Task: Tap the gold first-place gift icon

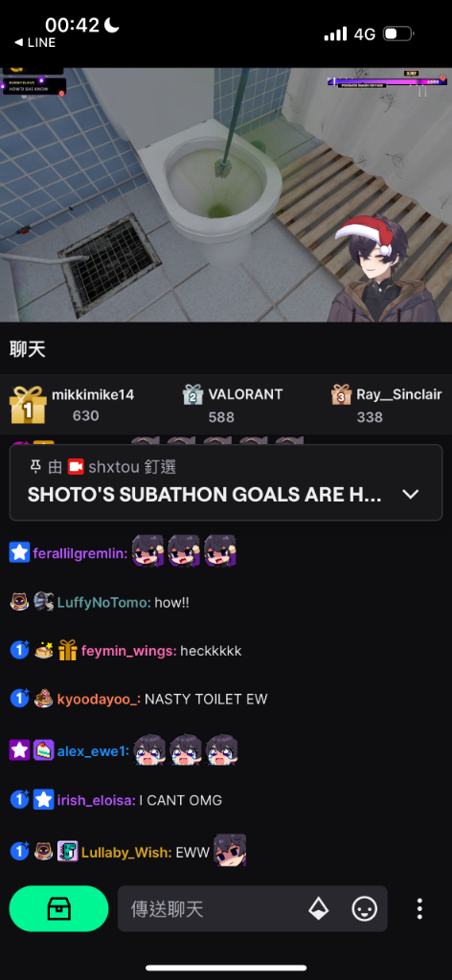Action: [x=28, y=405]
